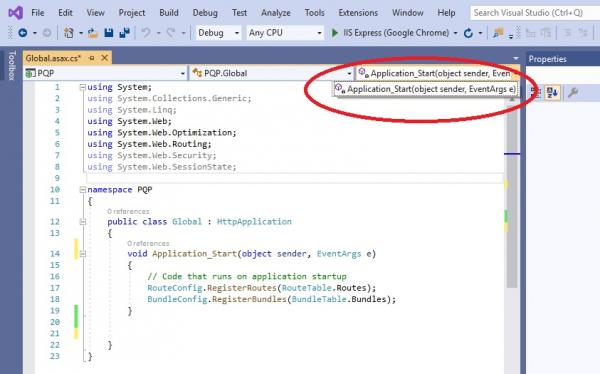Screen dimensions: 600x374
Task: Expand the PQP.Global class dropdown
Action: click(x=272, y=73)
